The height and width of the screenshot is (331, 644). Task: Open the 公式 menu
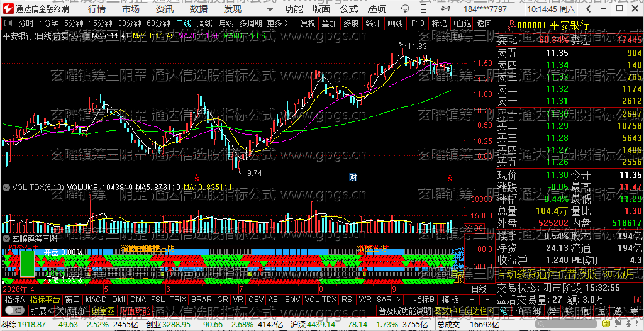pyautogui.click(x=348, y=9)
